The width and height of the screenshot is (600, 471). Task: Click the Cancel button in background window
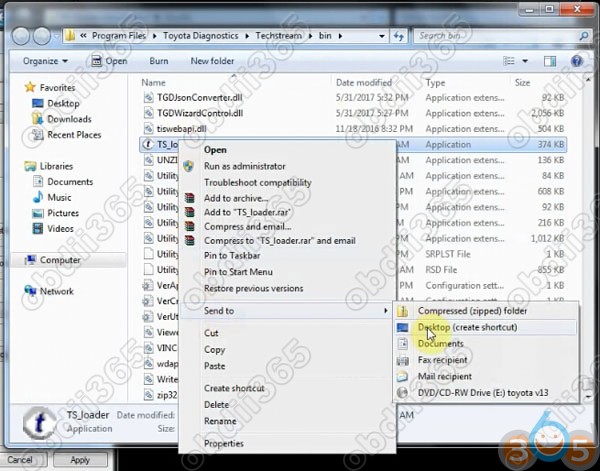click(x=20, y=460)
